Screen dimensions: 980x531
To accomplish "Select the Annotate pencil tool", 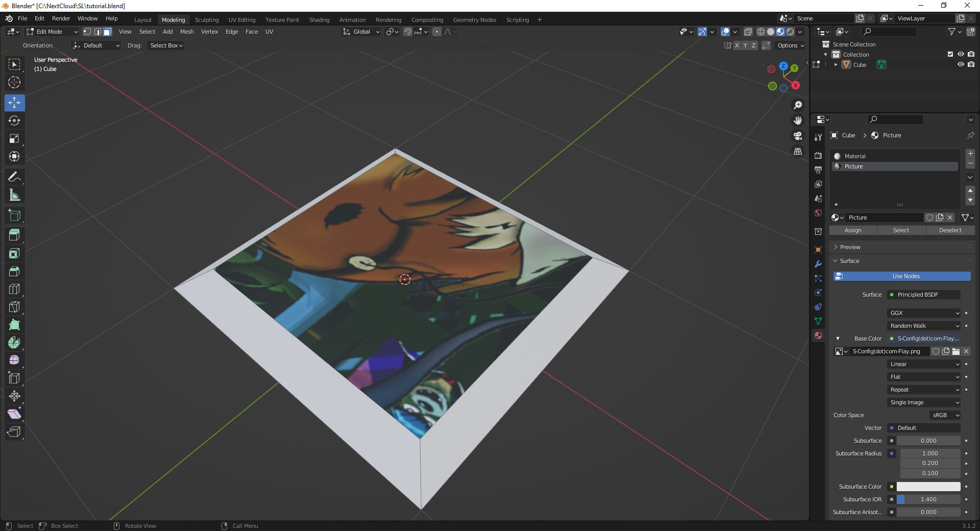I will tap(14, 177).
